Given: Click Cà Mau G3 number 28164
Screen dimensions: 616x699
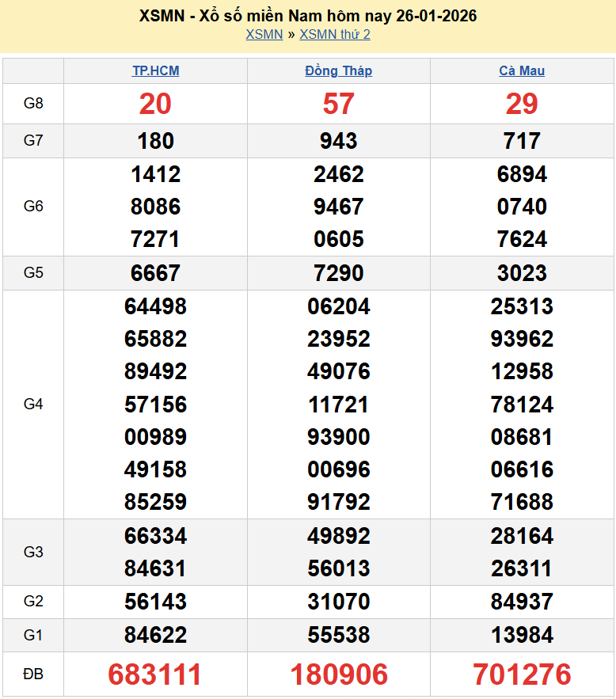Looking at the screenshot, I should coord(522,536).
